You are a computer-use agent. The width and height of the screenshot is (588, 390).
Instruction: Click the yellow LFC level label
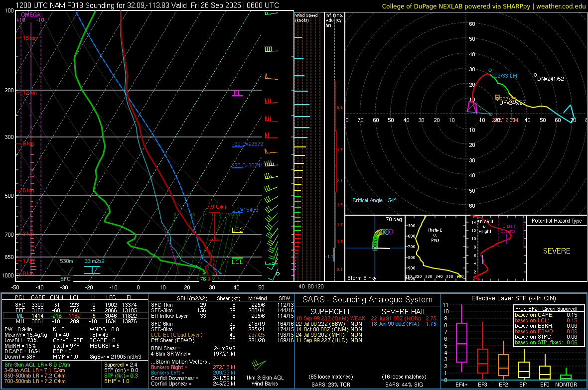point(238,230)
